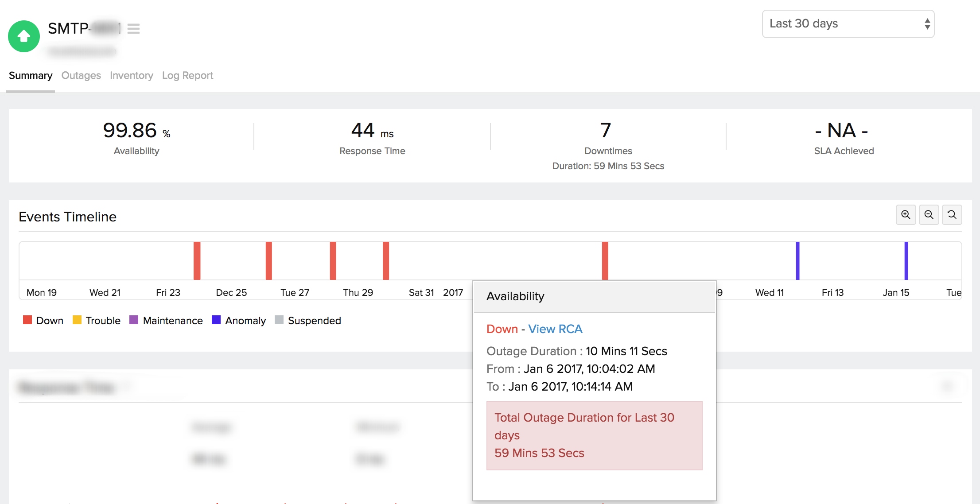Screen dimensions: 980x504
Task: Click the timeline reset zoom icon
Action: pyautogui.click(x=952, y=215)
